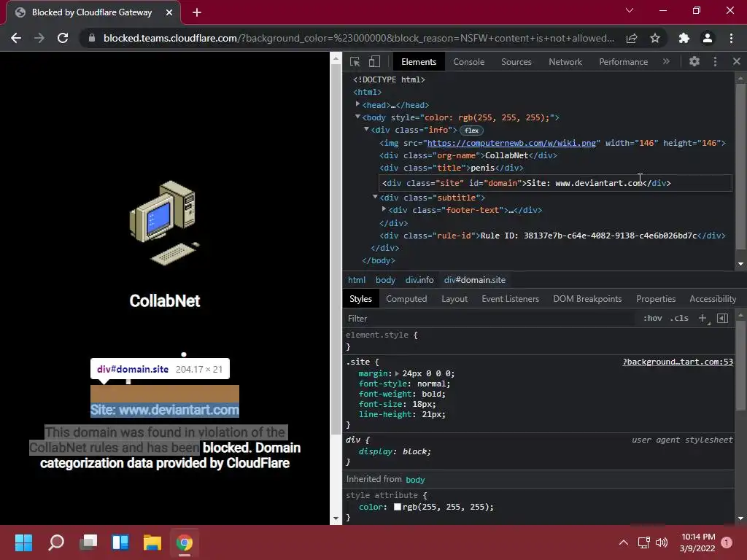Click the styles Filter input field

488,319
